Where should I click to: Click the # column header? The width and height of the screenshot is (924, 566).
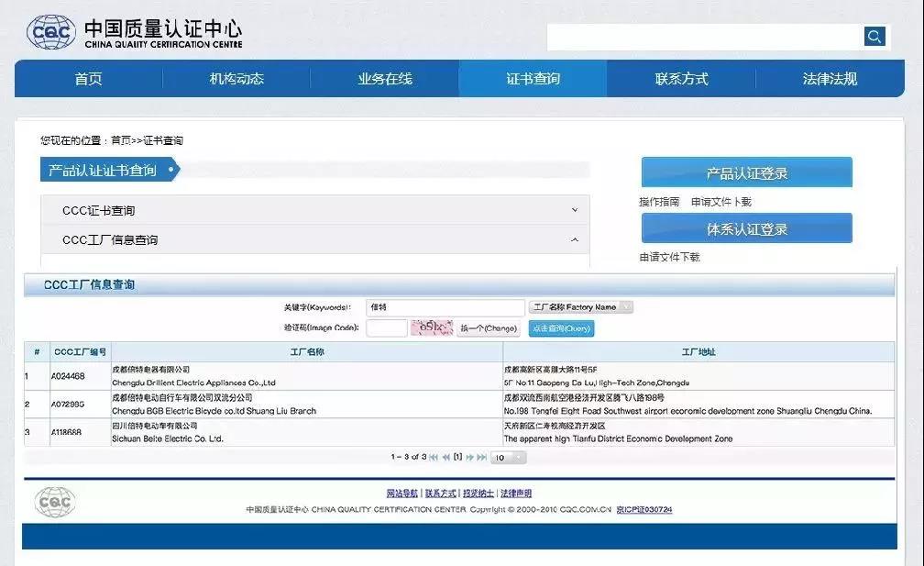37,352
